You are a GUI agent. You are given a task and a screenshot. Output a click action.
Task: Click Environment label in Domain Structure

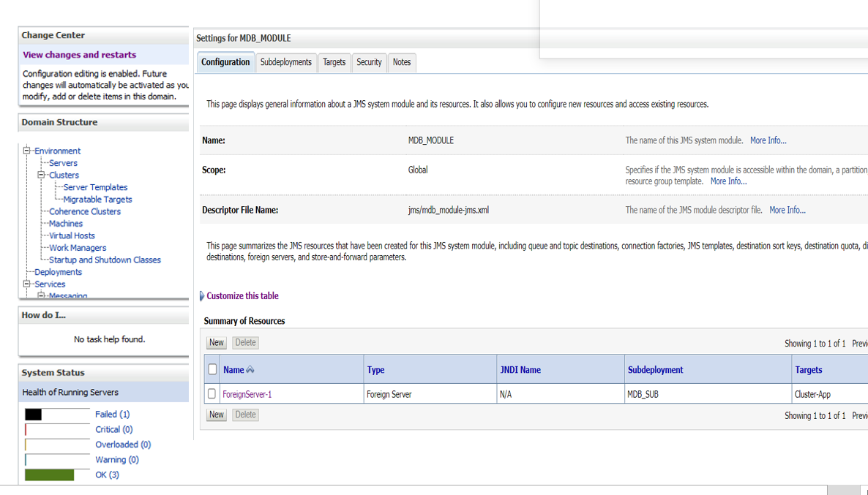[x=58, y=151]
